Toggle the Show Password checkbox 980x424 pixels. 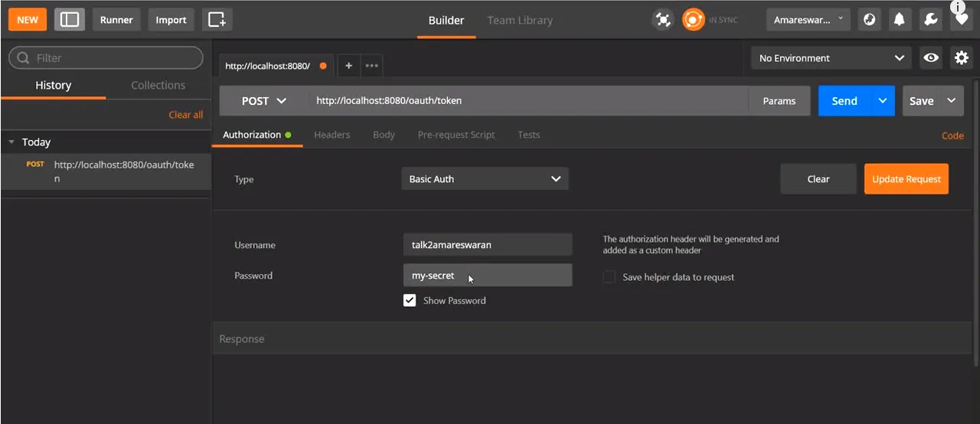[410, 300]
